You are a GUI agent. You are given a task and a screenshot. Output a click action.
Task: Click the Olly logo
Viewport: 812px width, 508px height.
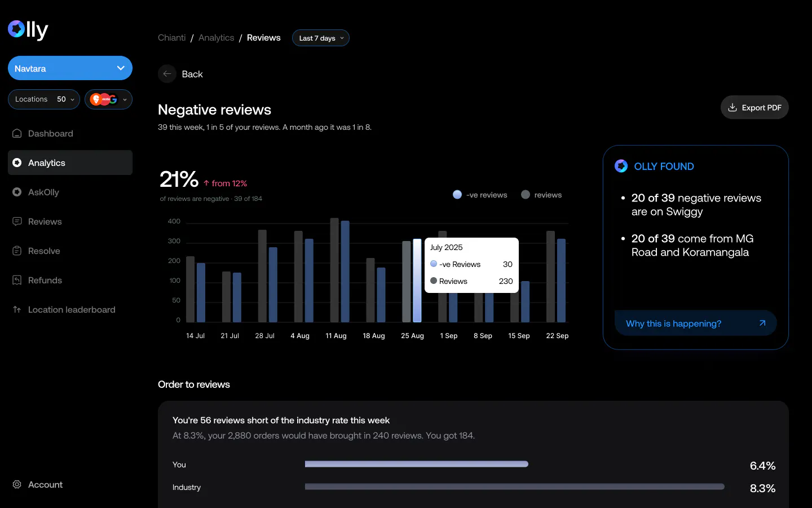(28, 29)
